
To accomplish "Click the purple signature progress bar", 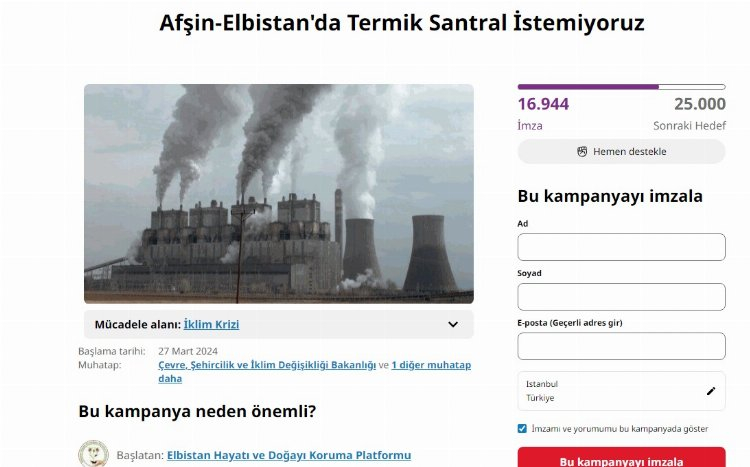I will 621,87.
